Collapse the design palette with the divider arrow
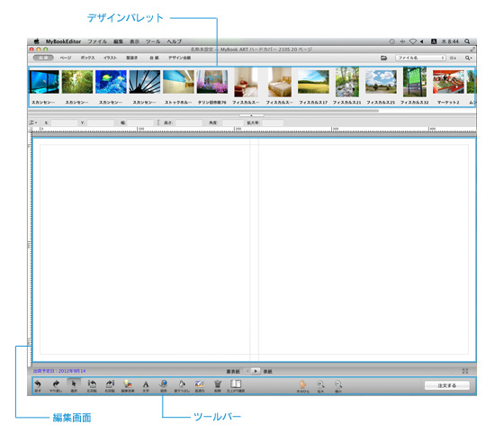 tap(251, 115)
